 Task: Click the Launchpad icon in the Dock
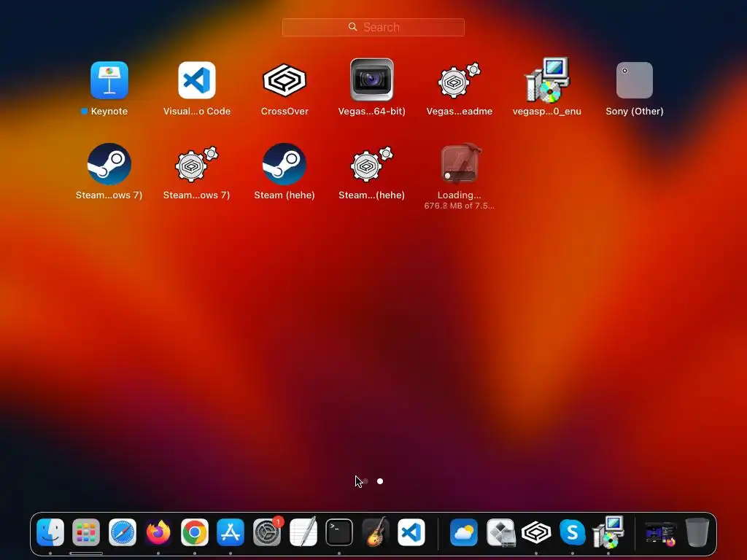(86, 532)
